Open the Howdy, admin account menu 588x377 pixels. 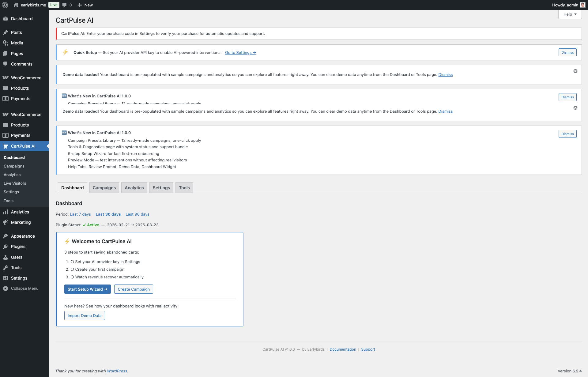pyautogui.click(x=564, y=5)
